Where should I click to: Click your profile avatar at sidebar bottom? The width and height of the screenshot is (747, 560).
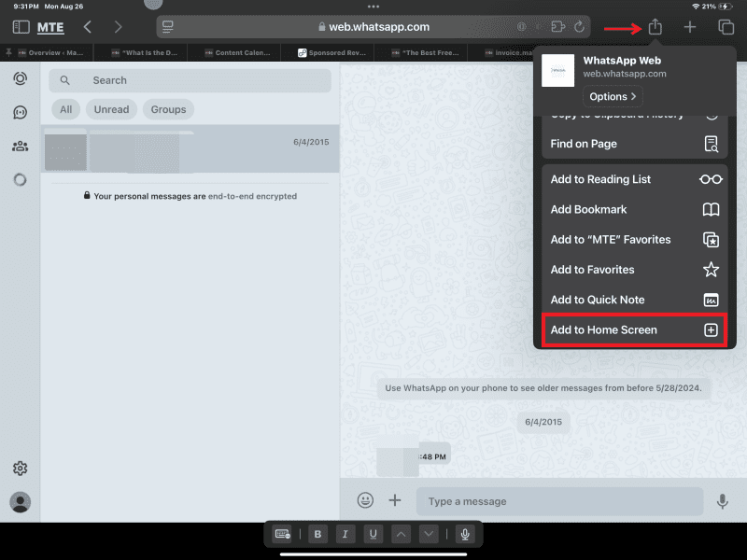coord(20,502)
